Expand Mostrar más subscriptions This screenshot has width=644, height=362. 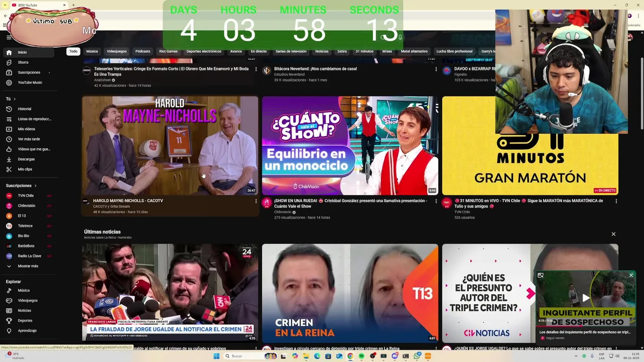tap(29, 266)
